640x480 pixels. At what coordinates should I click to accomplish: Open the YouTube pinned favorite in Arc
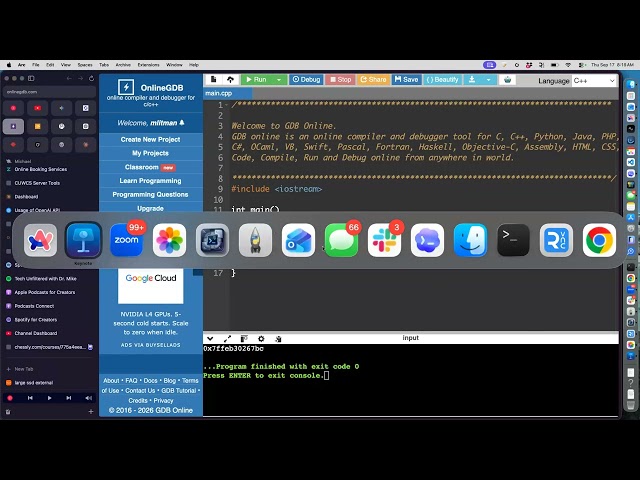pos(38,108)
